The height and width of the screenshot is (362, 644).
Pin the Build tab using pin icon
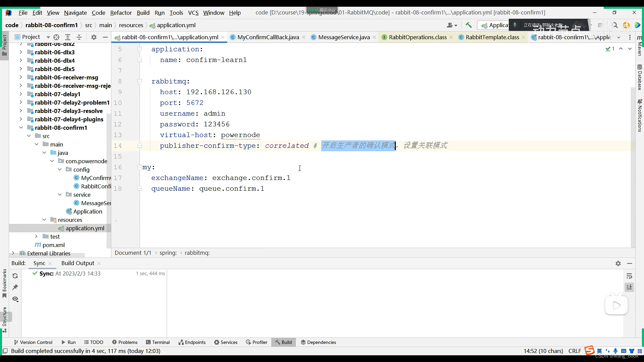click(x=15, y=287)
